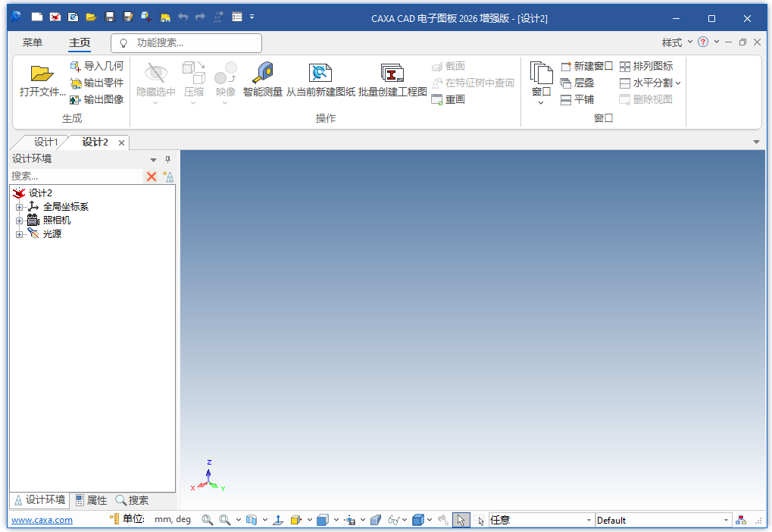Click the save floppy disk icon in title bar
This screenshot has width=772, height=532.
pos(110,17)
